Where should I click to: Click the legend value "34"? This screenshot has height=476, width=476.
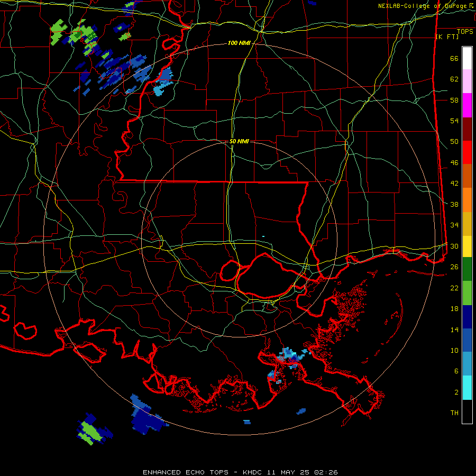(454, 225)
